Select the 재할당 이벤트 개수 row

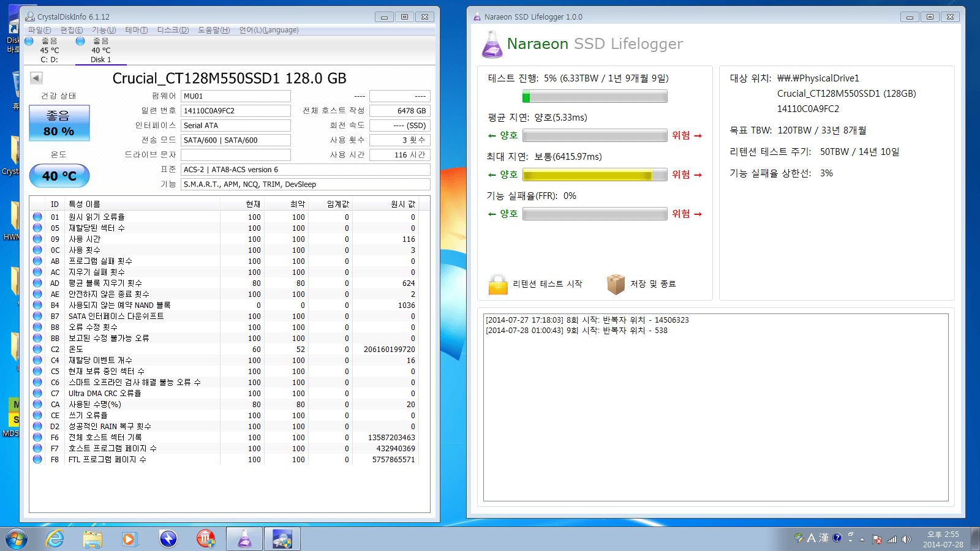[225, 360]
